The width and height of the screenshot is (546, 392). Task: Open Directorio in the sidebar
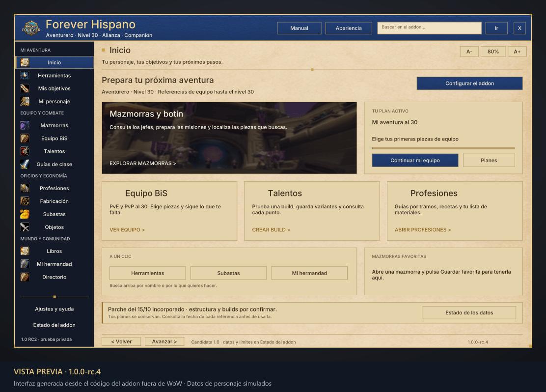pos(55,277)
